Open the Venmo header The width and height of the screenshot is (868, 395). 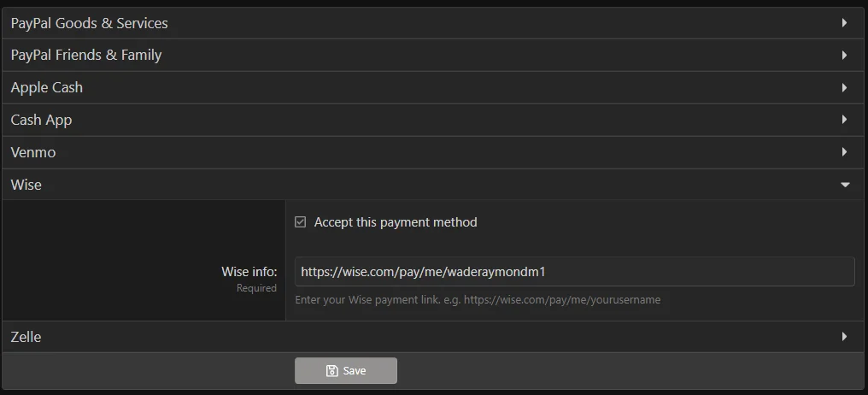(x=434, y=152)
